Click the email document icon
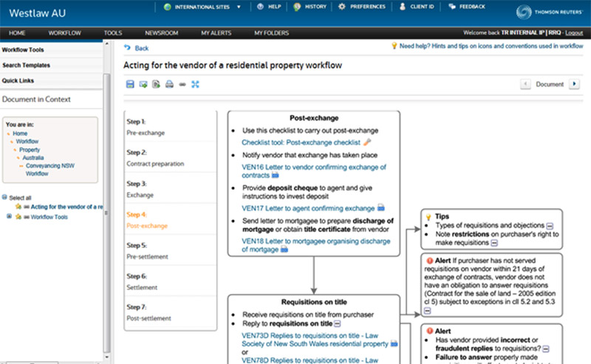Screen dimensions: 591x364 pyautogui.click(x=143, y=85)
